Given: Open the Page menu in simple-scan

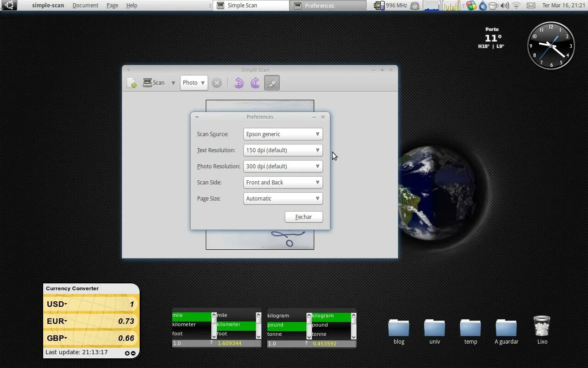Looking at the screenshot, I should [x=112, y=5].
